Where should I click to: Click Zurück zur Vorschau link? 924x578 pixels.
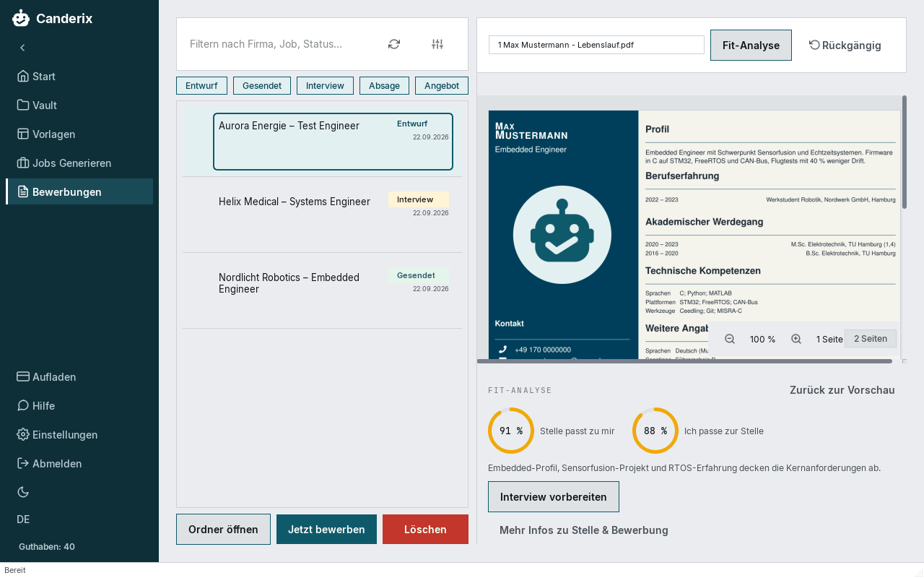842,390
